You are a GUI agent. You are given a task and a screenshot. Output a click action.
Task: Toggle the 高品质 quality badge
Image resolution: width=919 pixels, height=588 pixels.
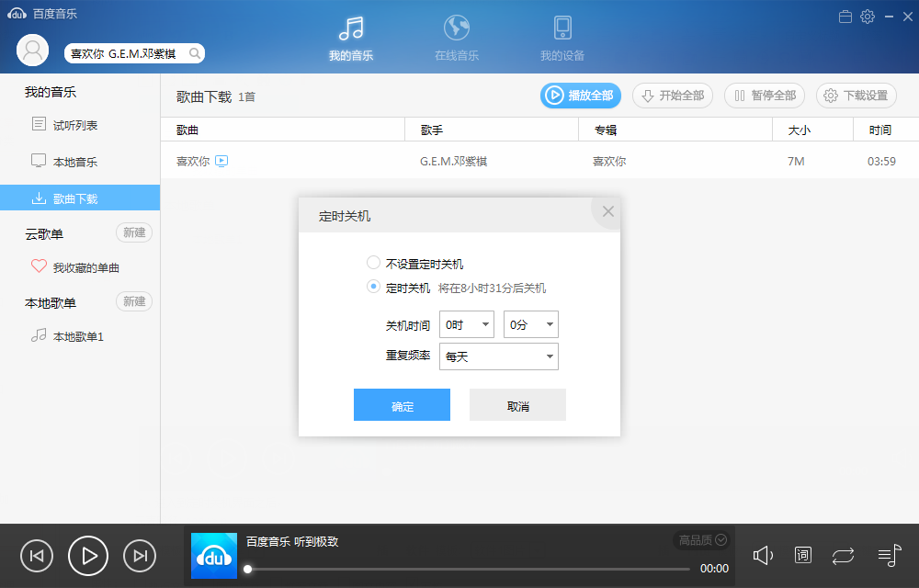coord(699,539)
